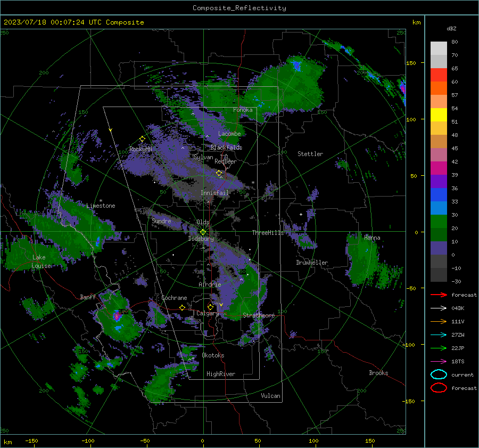Image resolution: width=479 pixels, height=448 pixels.
Task: Select the white 70-80 dBZ swatch
Action: tap(439, 48)
